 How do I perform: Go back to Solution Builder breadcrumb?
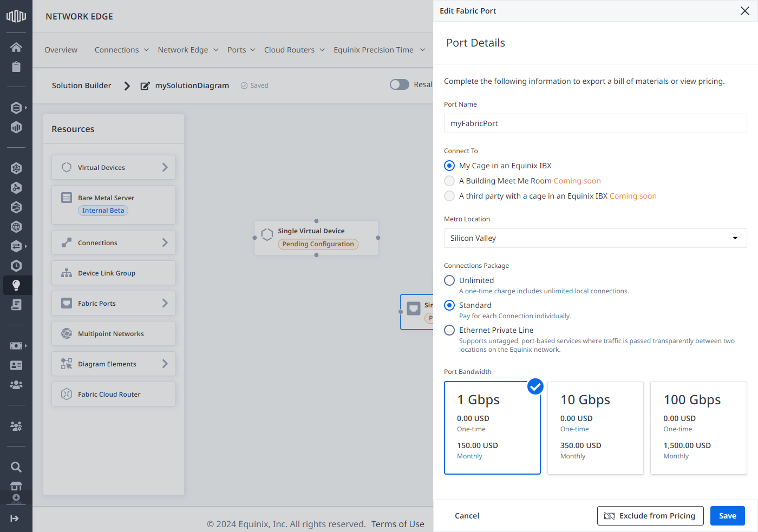click(x=82, y=86)
